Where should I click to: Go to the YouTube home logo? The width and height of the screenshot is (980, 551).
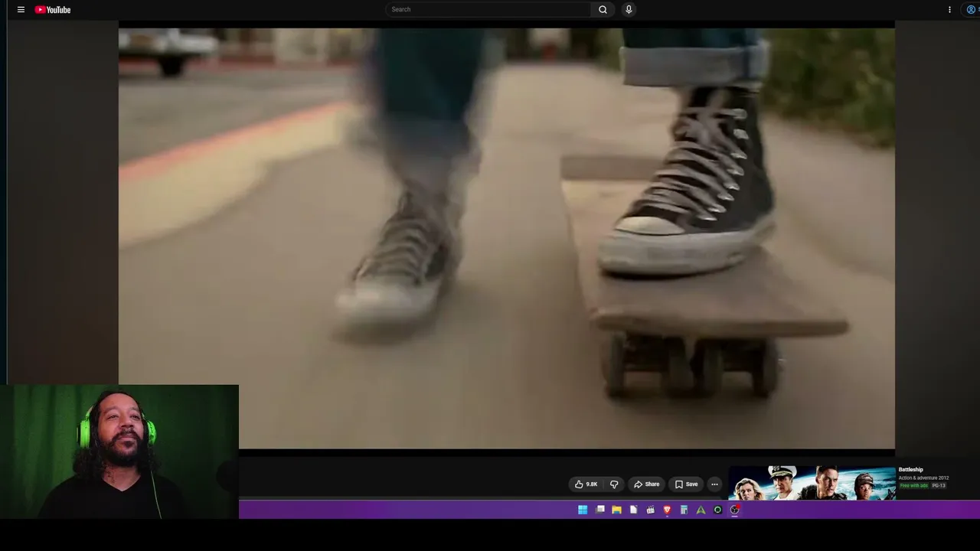(x=53, y=10)
